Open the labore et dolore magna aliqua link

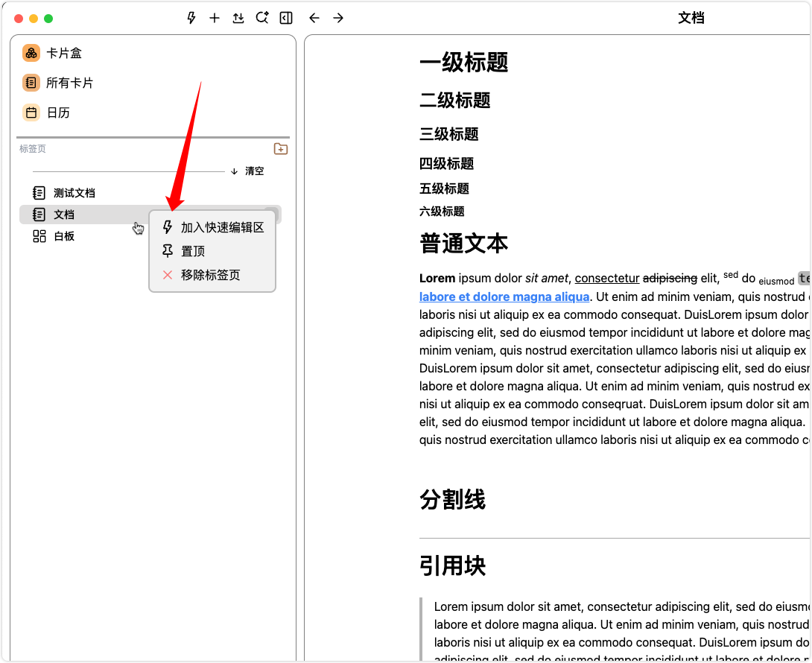pos(504,296)
